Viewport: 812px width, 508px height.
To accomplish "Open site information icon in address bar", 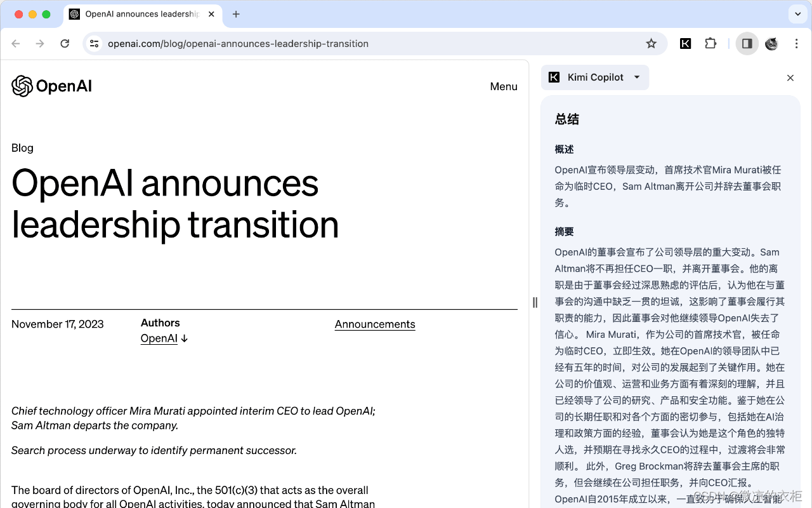I will click(x=95, y=44).
